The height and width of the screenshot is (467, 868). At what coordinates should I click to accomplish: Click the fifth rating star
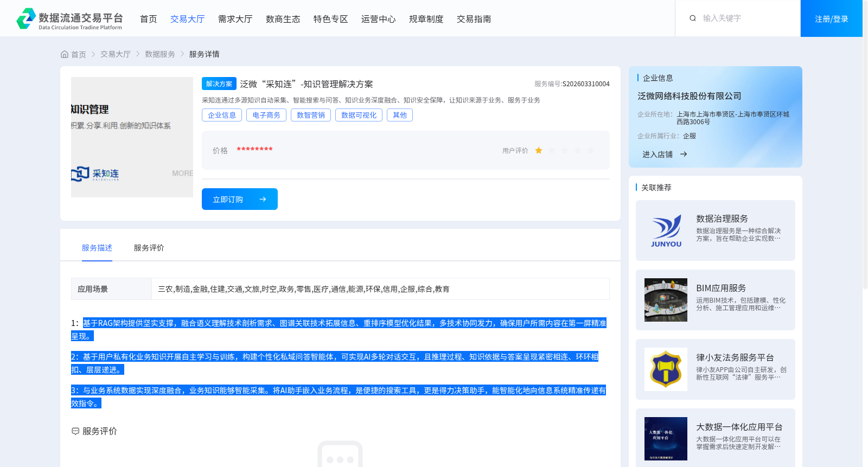[x=591, y=151]
